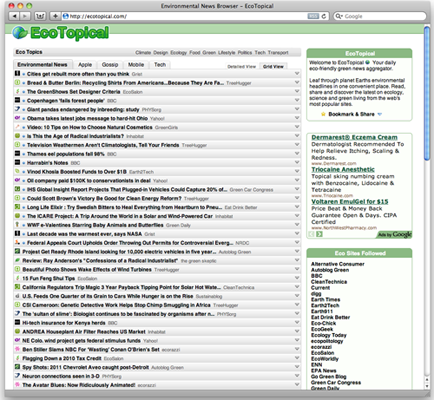Open the Apple tab
Image resolution: width=434 pixels, height=400 pixels.
[x=85, y=65]
